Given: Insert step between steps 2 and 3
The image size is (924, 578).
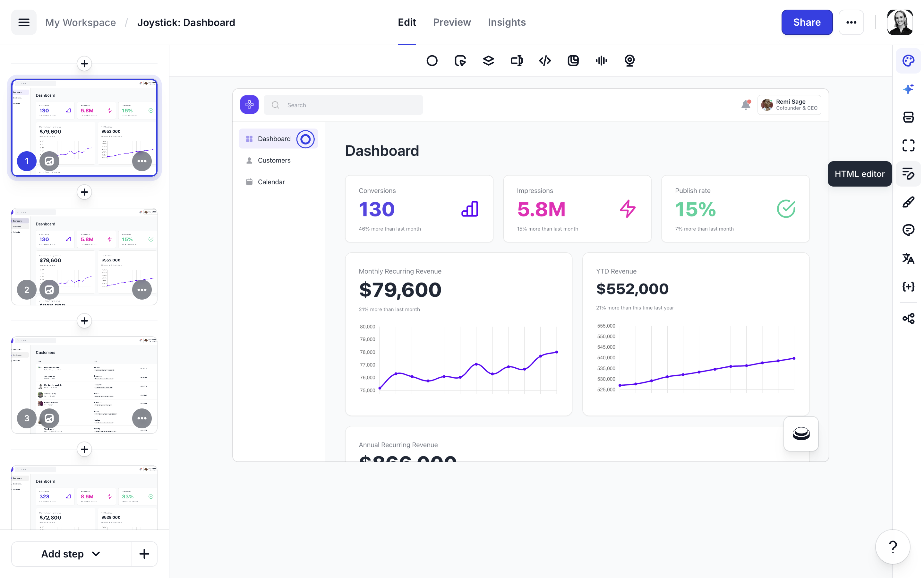Looking at the screenshot, I should click(84, 321).
